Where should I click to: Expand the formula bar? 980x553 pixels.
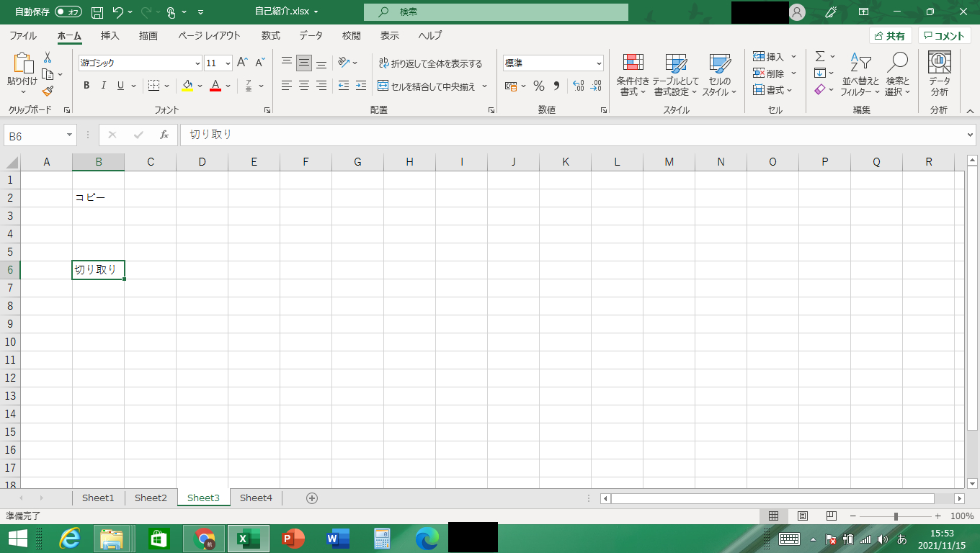970,135
